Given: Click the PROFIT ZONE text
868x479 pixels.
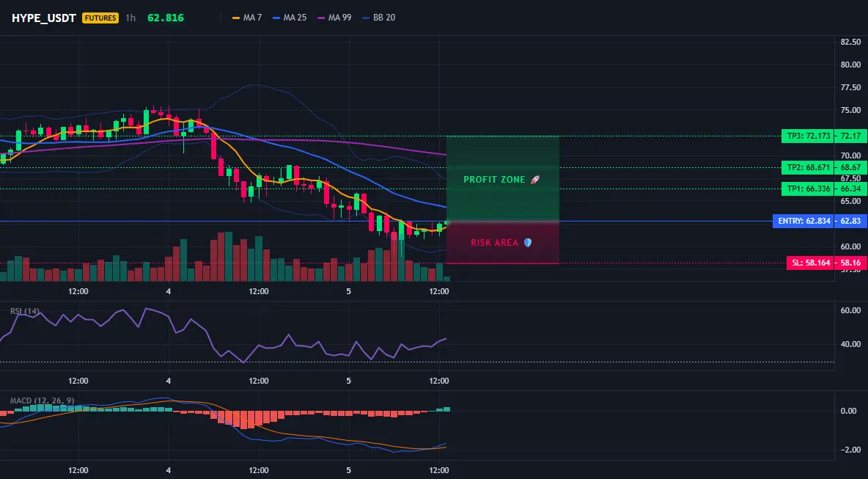Looking at the screenshot, I should (x=494, y=180).
